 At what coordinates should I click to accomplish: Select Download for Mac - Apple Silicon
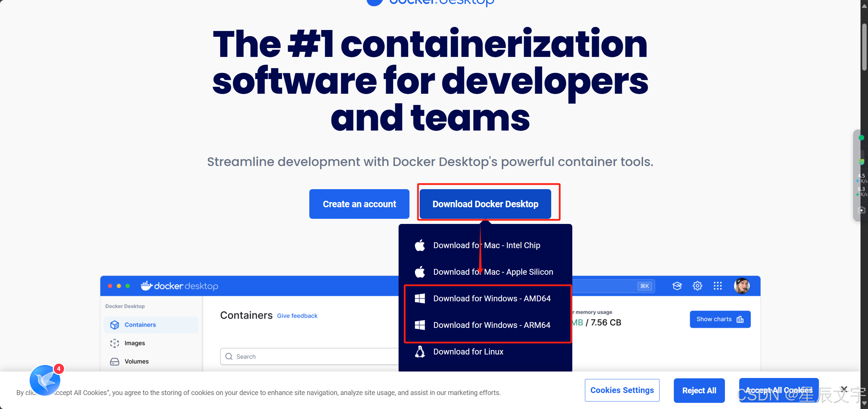click(493, 272)
